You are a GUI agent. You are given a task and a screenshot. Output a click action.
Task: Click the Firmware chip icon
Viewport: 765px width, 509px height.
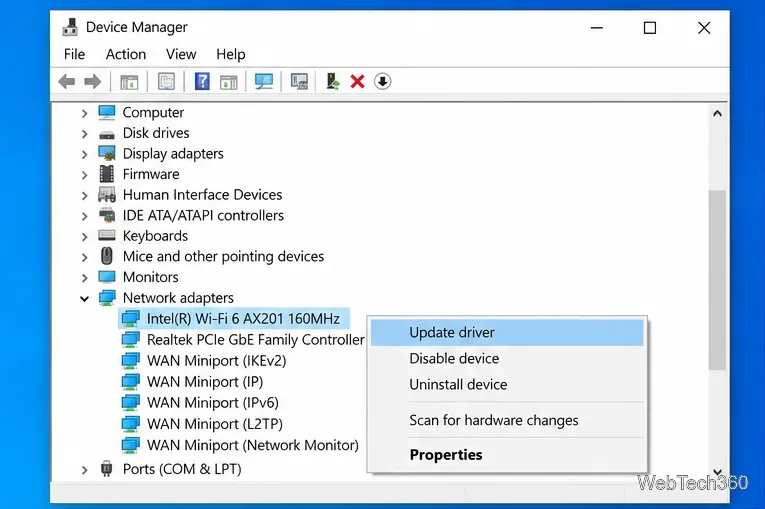point(107,174)
